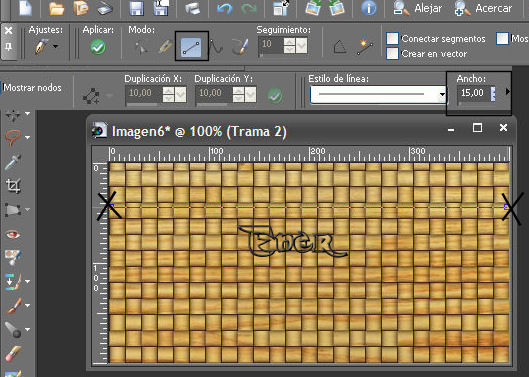Click the Acercar zoom in button

click(483, 8)
